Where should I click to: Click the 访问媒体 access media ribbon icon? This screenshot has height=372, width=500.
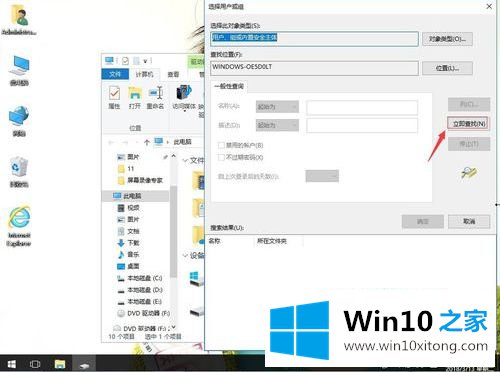pos(184,97)
